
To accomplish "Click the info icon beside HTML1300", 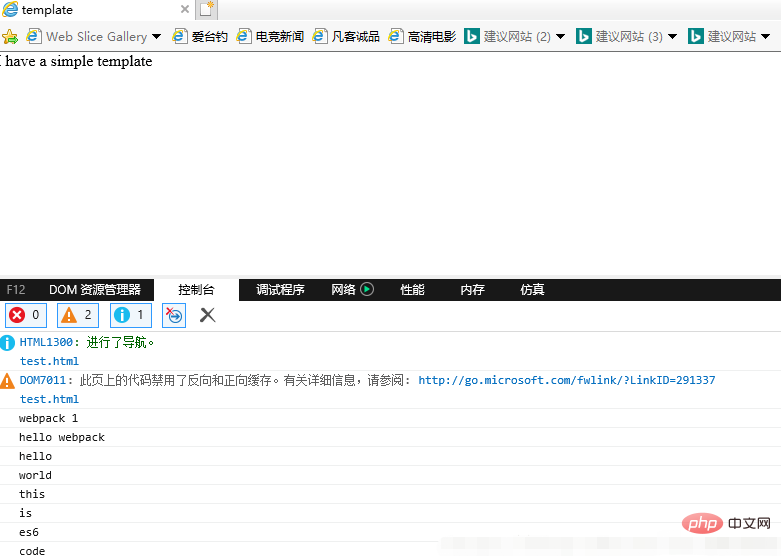I will (7, 343).
